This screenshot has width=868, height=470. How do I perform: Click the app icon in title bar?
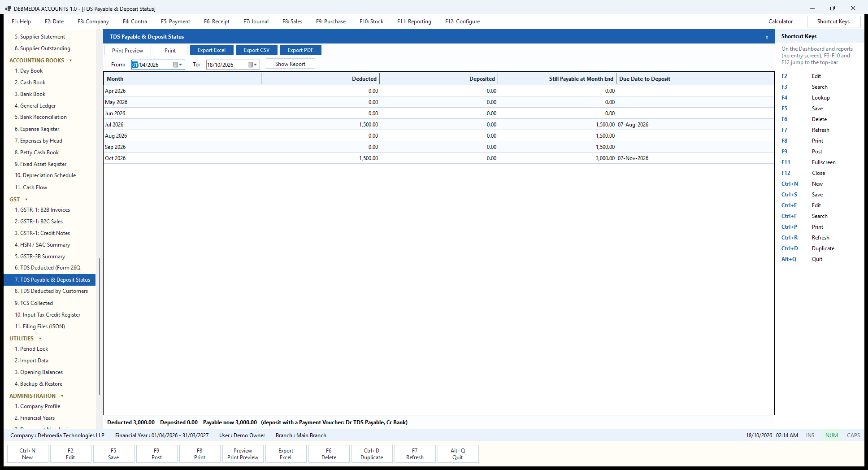click(x=8, y=9)
